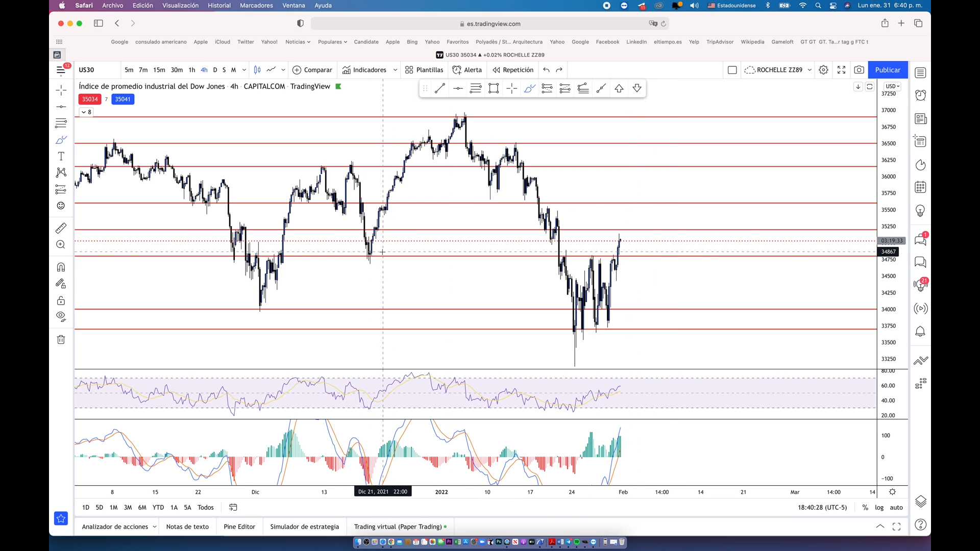Expand the Indicadores favorites dropdown arrow
The image size is (980, 551).
point(395,70)
